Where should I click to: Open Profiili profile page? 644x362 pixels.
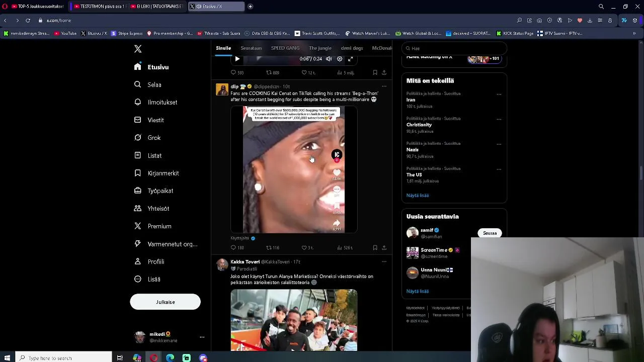coord(149,261)
